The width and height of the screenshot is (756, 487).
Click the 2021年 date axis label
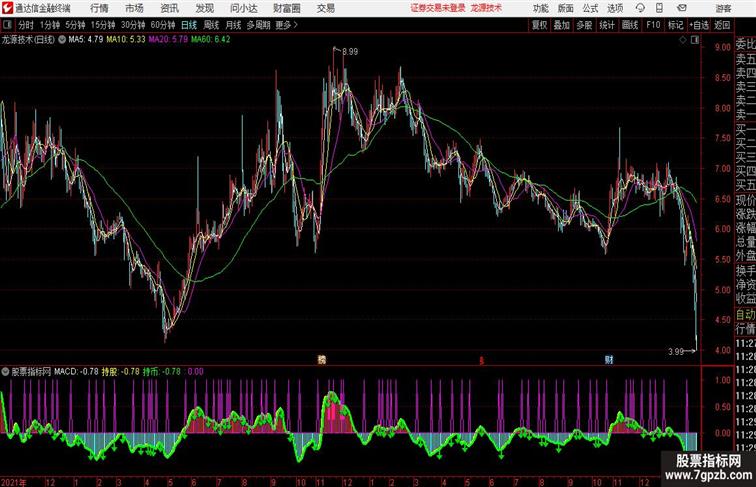click(14, 482)
